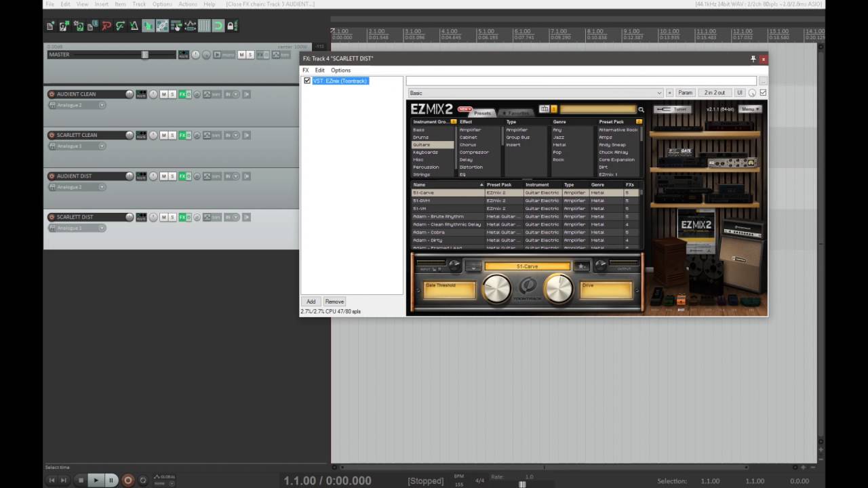Toggle the Locking padlock toolbar icon

pos(232,26)
